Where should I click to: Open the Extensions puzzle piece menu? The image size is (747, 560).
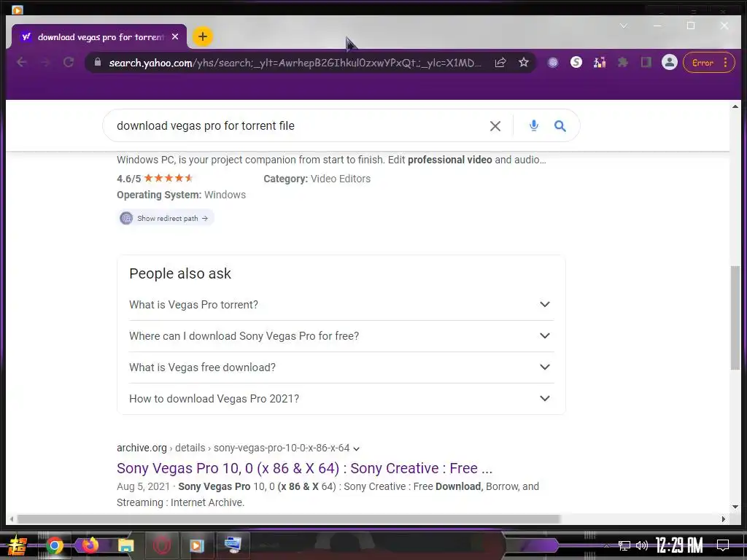click(623, 63)
